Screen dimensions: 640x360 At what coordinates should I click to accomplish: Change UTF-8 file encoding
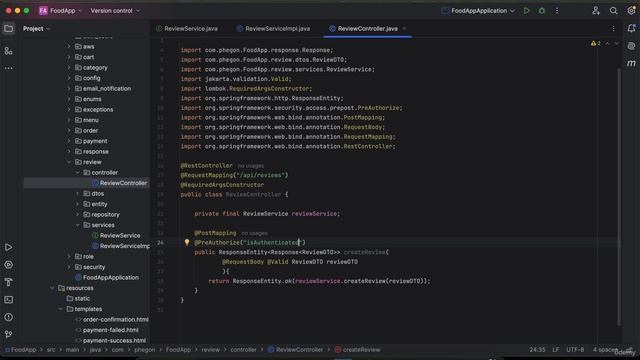tap(575, 350)
